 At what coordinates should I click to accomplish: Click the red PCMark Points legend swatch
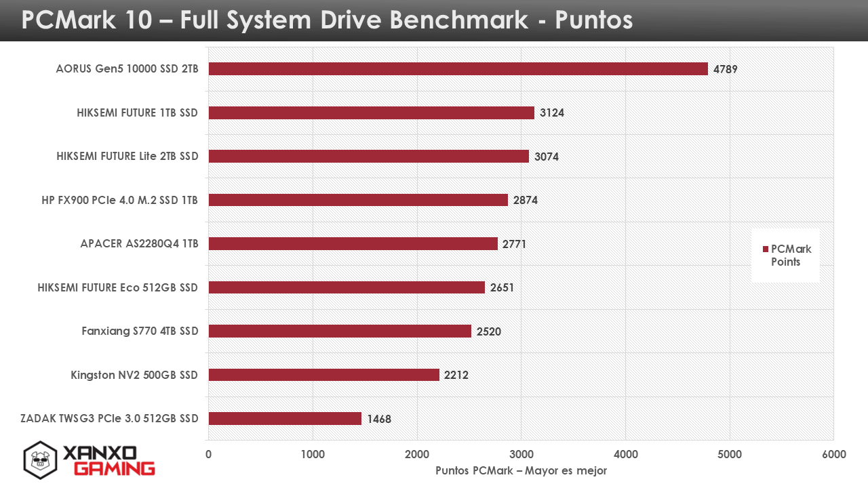click(x=766, y=249)
